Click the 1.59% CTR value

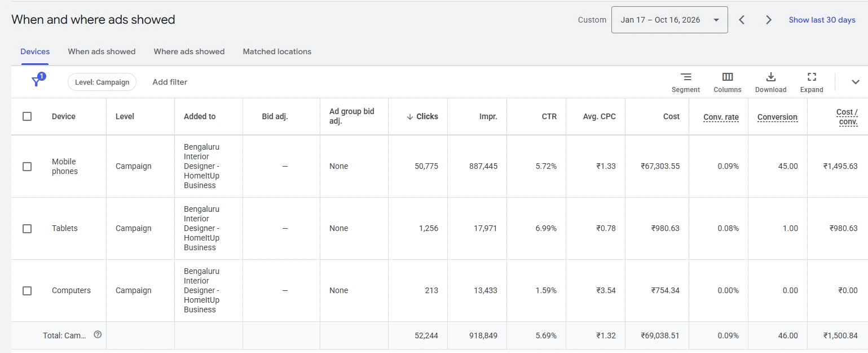(x=546, y=290)
